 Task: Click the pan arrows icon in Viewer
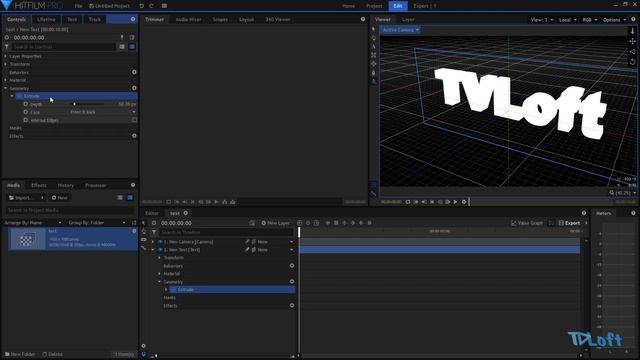pyautogui.click(x=633, y=41)
